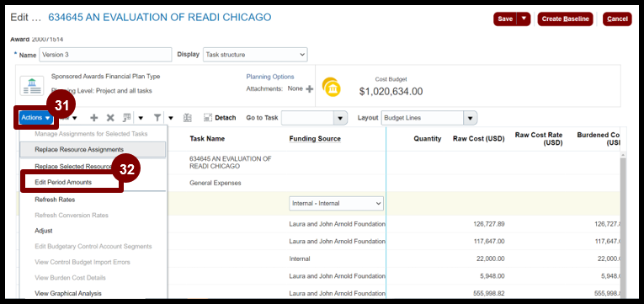Click the freeze column icon
Screen dimensions: 644x304
click(x=187, y=118)
